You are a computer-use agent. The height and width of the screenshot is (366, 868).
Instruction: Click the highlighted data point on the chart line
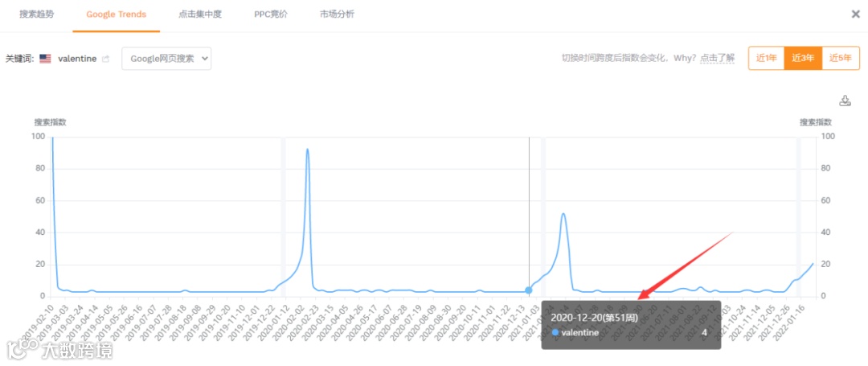(x=529, y=290)
